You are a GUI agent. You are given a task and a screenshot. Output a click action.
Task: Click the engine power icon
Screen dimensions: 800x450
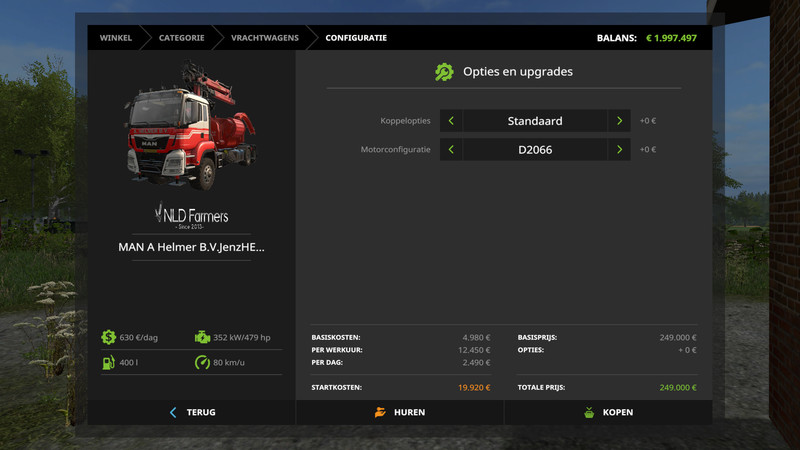click(x=203, y=337)
